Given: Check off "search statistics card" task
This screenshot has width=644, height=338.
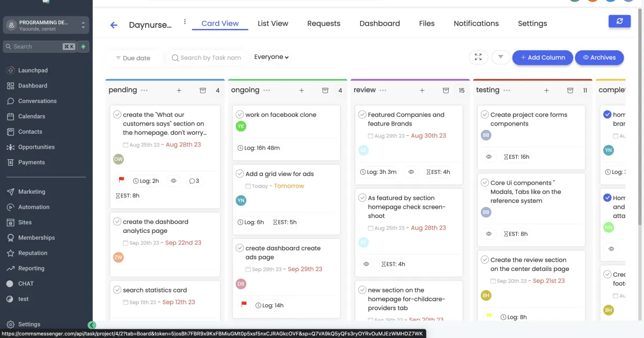Looking at the screenshot, I should (x=117, y=290).
